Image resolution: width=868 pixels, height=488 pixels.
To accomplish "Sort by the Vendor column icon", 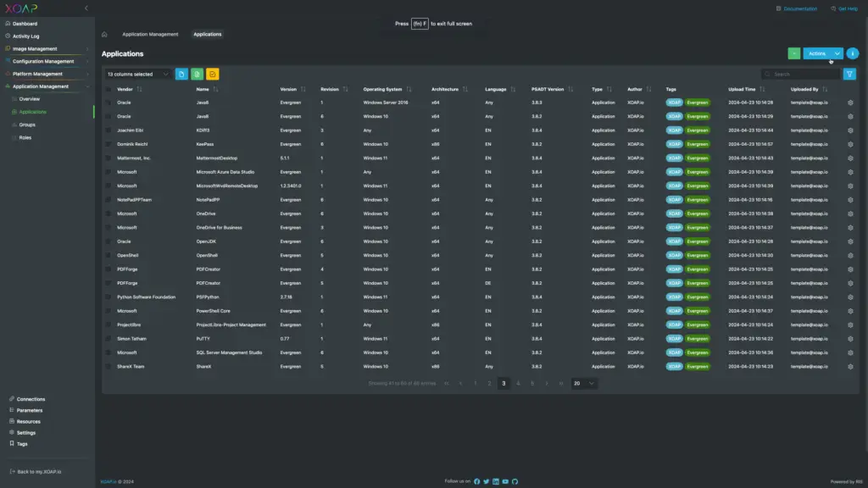I will [x=140, y=89].
